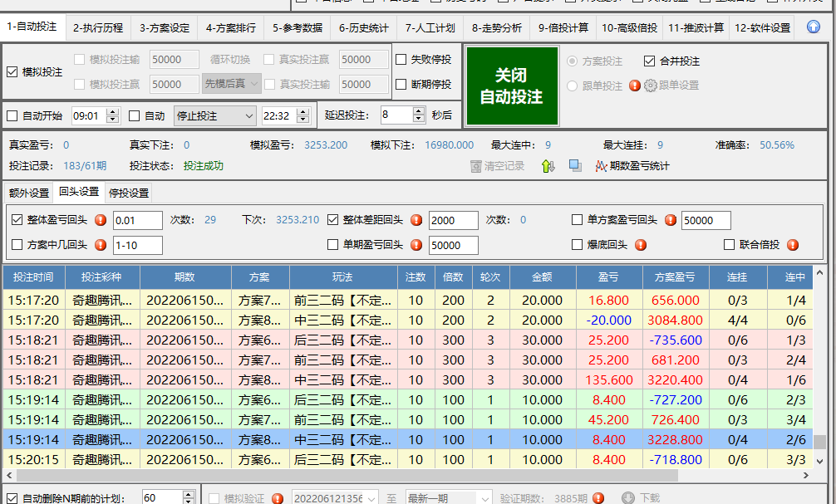Toggle 自动删除N期前的计划 checkbox
This screenshot has height=504, width=836.
[x=12, y=498]
